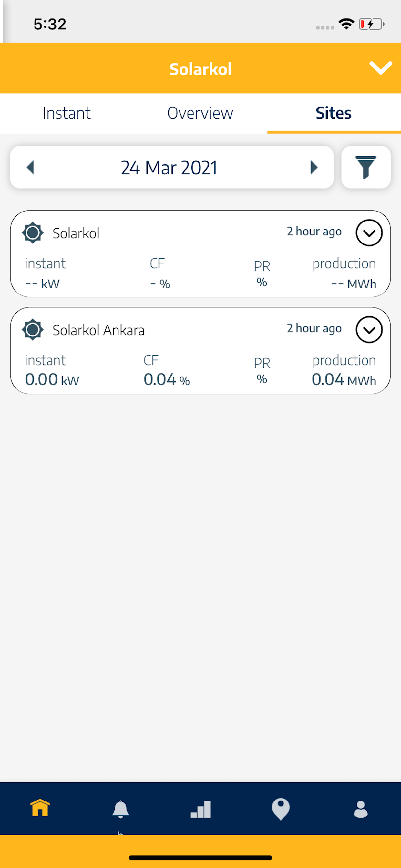Expand the Solarkol Ankara card chevron

[369, 330]
